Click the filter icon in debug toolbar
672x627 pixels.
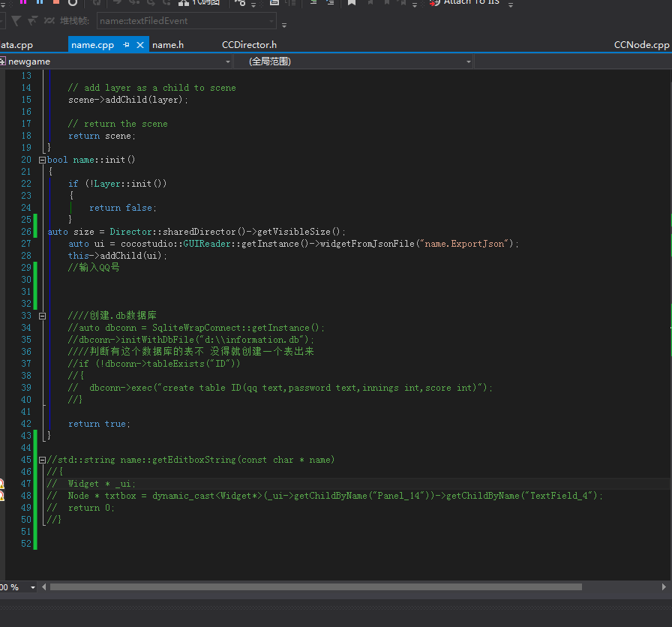18,21
